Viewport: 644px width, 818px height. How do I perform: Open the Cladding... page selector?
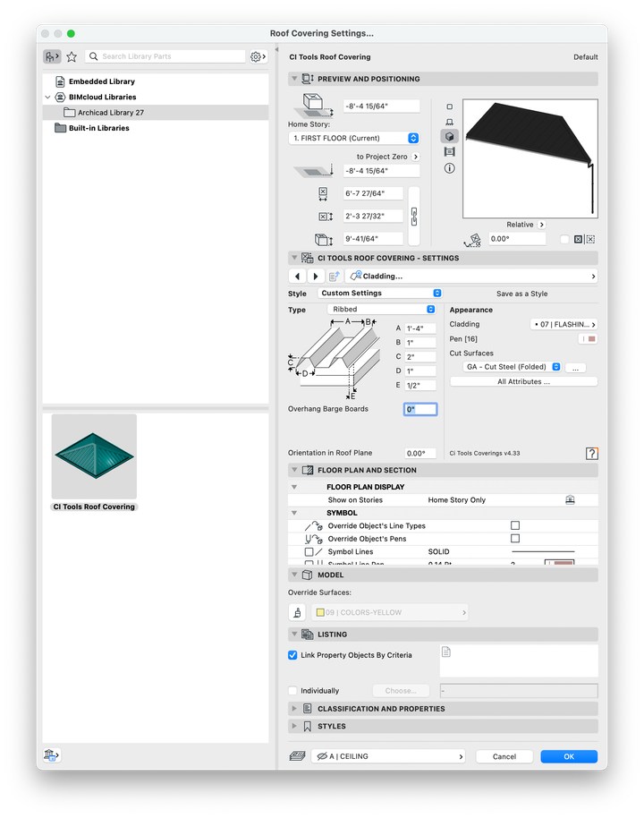tap(471, 277)
